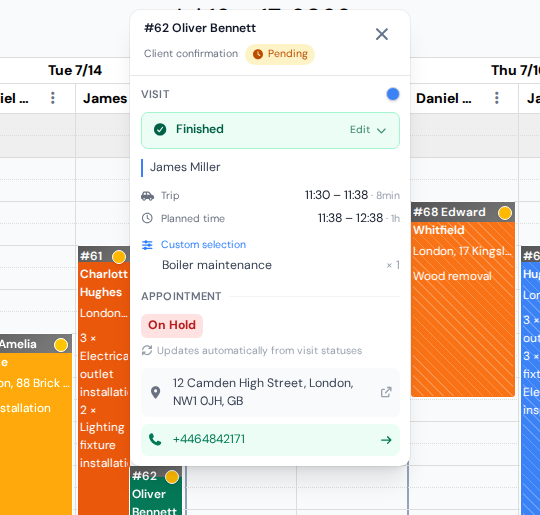Open options menu for Daniel column on Thursday
This screenshot has width=540, height=515.
[x=496, y=98]
